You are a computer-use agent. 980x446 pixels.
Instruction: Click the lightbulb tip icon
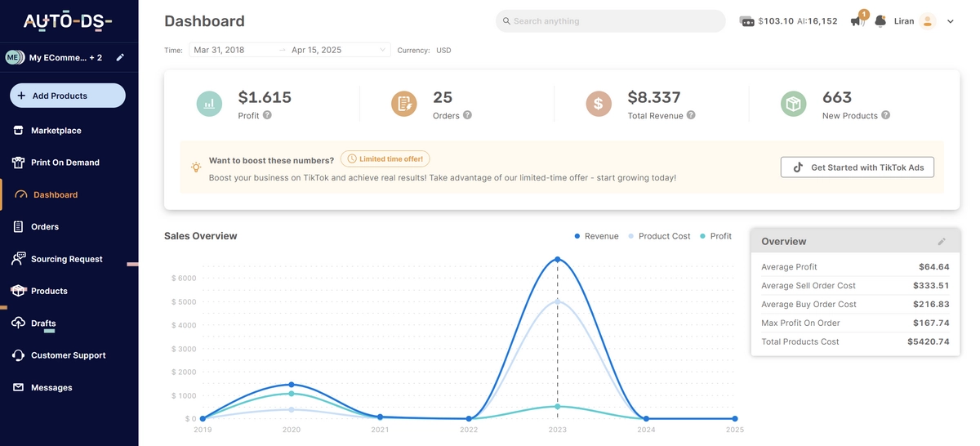196,167
